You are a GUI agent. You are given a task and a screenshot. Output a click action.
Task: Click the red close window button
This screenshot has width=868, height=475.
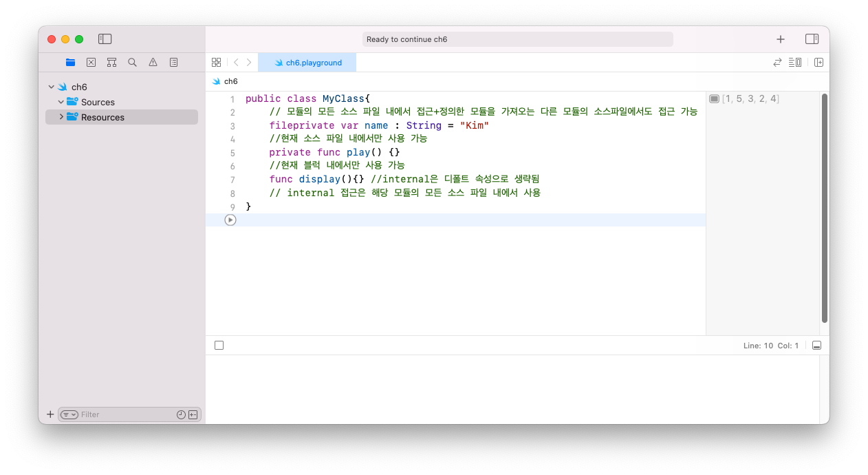tap(52, 39)
